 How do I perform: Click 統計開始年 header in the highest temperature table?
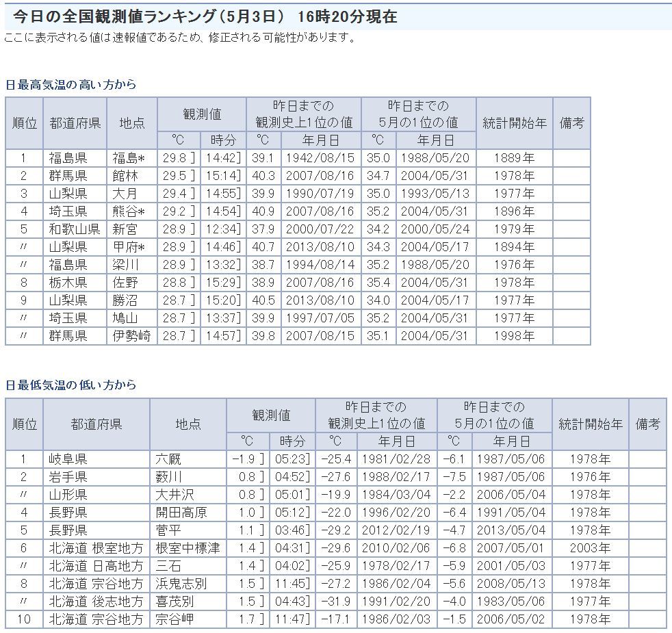tap(515, 123)
